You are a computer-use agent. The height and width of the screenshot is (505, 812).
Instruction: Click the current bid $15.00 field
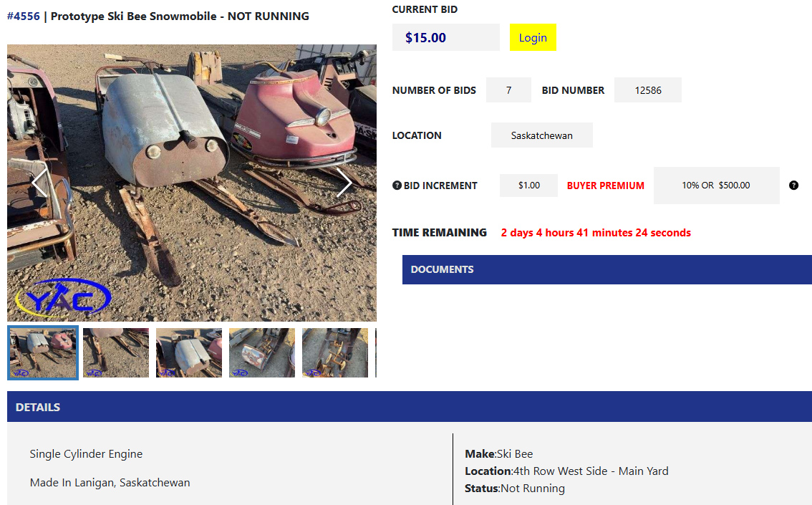446,37
